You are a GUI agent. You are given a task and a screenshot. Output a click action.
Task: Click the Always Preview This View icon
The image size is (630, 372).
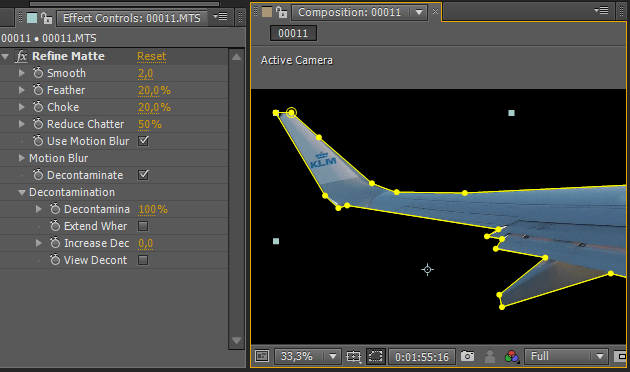[x=262, y=356]
